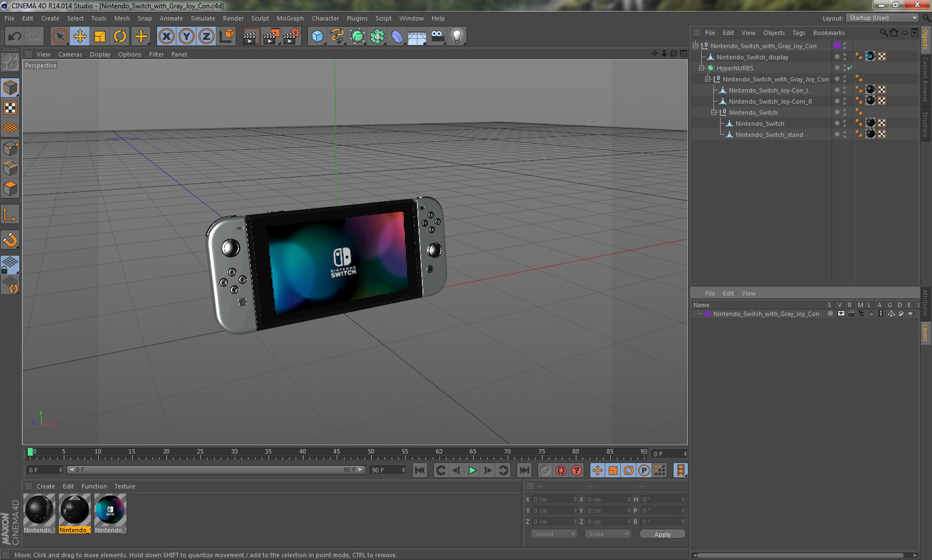Image resolution: width=932 pixels, height=560 pixels.
Task: Collapse the HyperNURBS tree node
Action: 701,68
